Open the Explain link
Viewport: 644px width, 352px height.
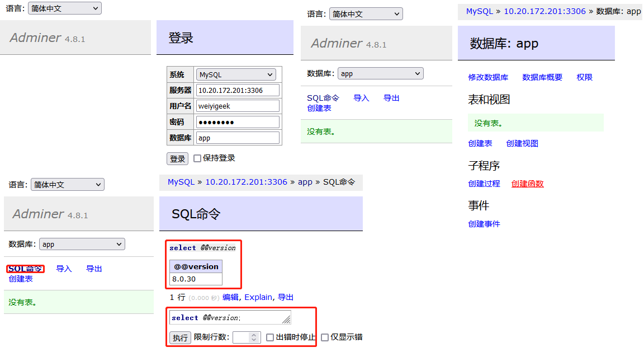tap(258, 297)
